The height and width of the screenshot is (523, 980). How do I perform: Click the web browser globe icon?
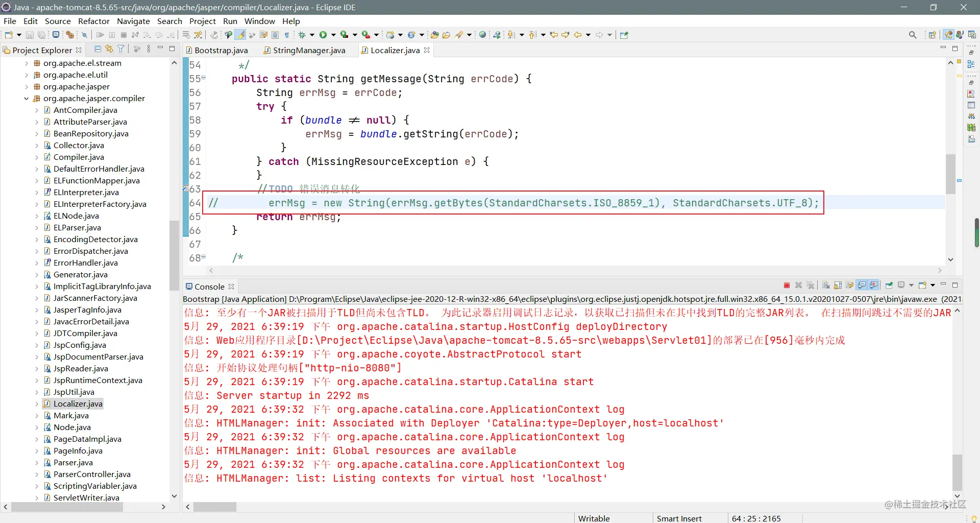(482, 35)
